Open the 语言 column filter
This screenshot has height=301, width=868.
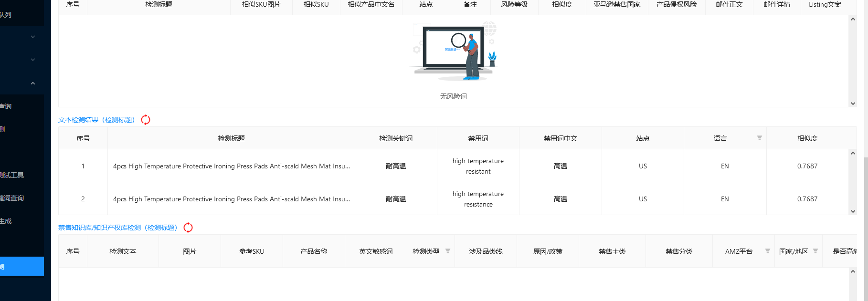(x=759, y=138)
